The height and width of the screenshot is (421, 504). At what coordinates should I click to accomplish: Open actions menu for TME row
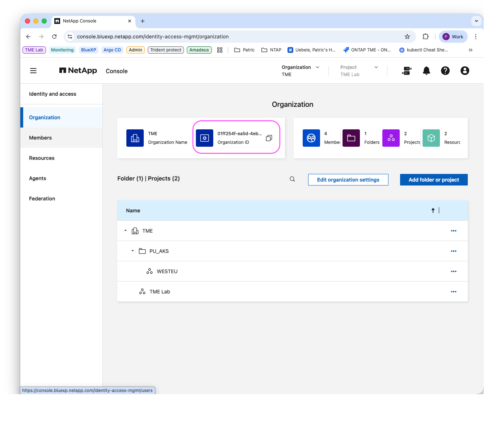coord(454,231)
